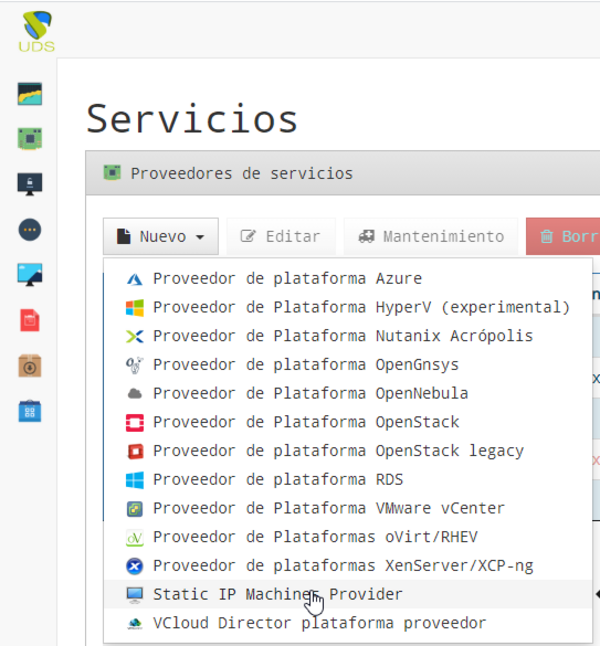This screenshot has height=646, width=600.
Task: Click the Proveedores de servicios panel header
Action: coord(241,173)
